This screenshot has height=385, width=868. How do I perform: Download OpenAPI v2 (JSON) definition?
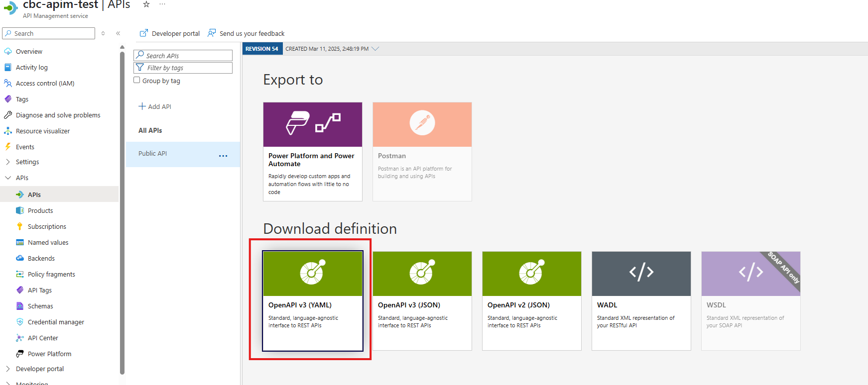(531, 300)
